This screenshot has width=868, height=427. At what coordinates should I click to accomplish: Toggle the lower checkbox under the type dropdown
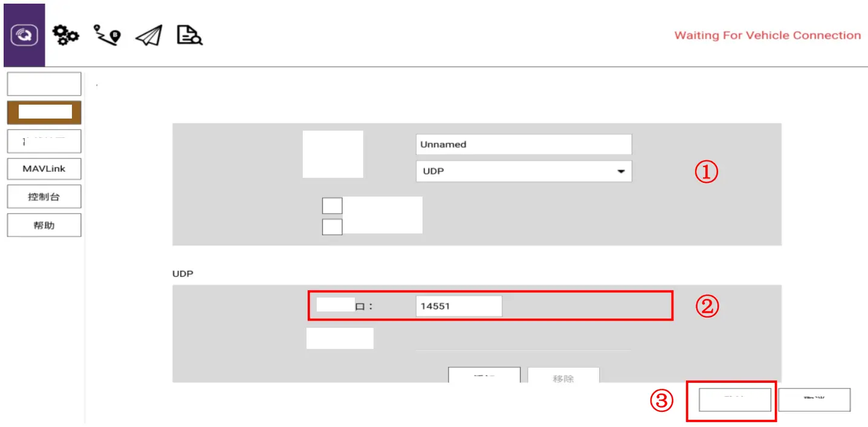tap(332, 227)
